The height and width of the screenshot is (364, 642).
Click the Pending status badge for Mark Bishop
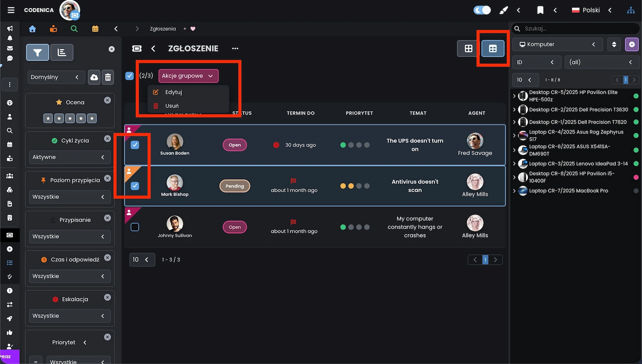point(235,186)
